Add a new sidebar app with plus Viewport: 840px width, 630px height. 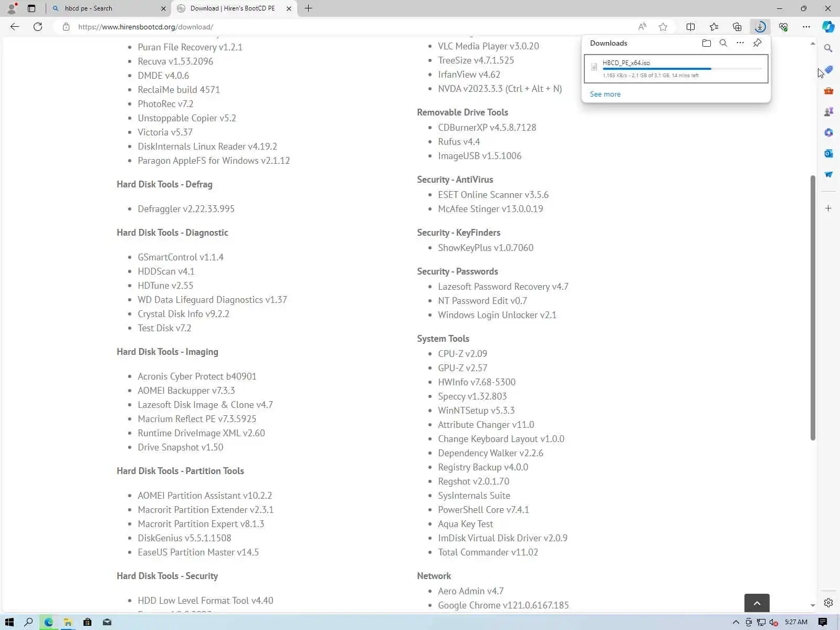828,208
